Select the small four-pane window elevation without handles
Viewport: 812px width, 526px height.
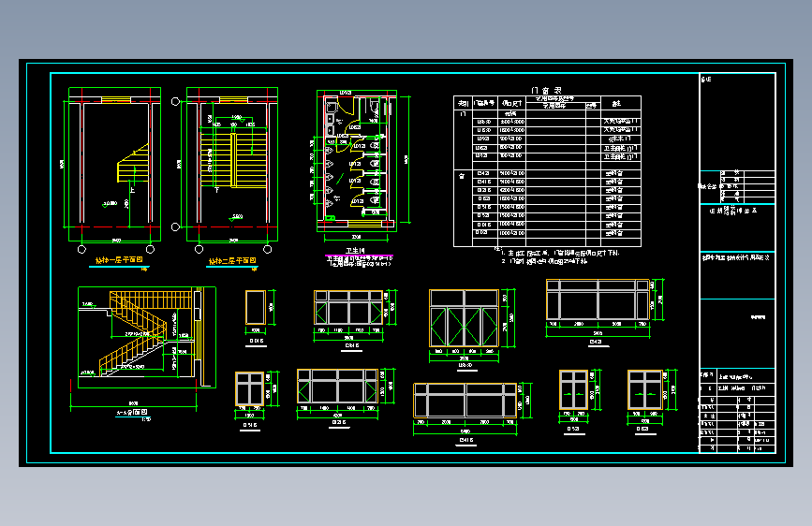coord(250,388)
